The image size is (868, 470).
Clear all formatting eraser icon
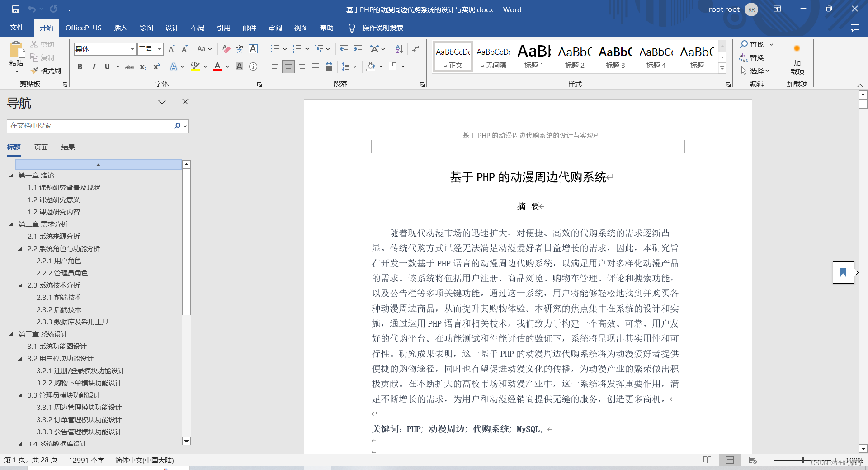pos(226,49)
